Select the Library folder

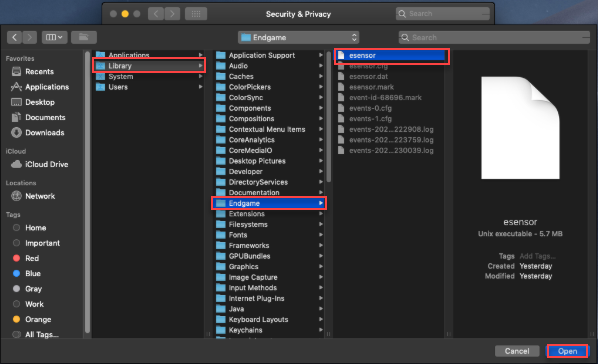click(149, 66)
